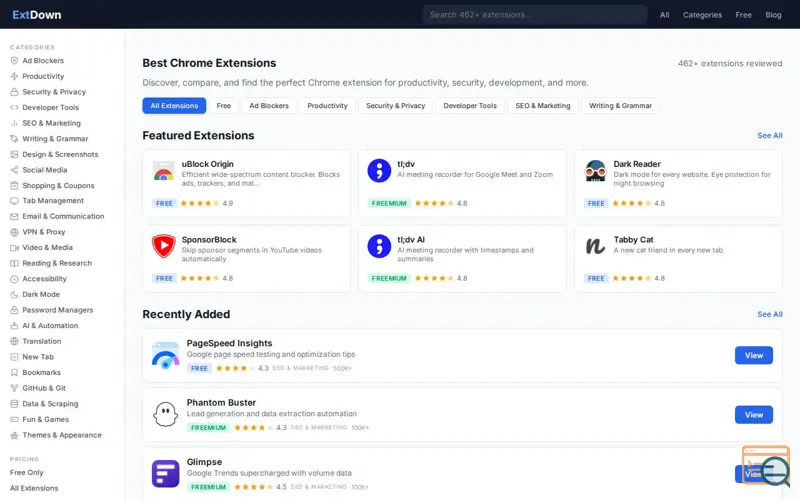
Task: Click the SEO & Marketing chart icon
Action: (14, 123)
